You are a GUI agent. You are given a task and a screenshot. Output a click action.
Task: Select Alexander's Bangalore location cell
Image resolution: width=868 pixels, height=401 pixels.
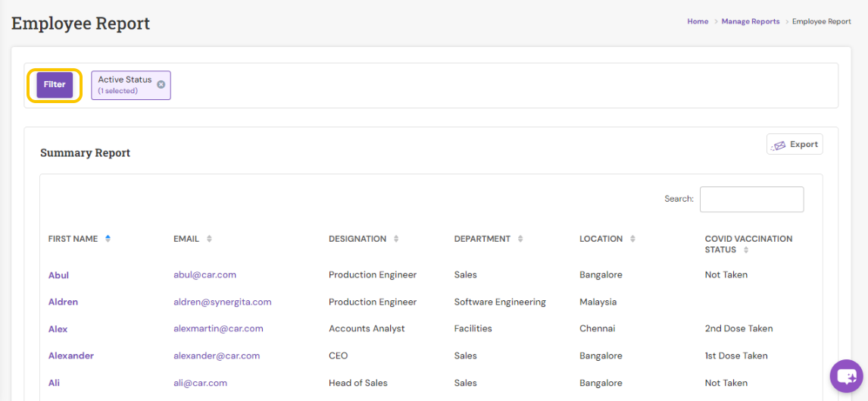[x=601, y=356]
